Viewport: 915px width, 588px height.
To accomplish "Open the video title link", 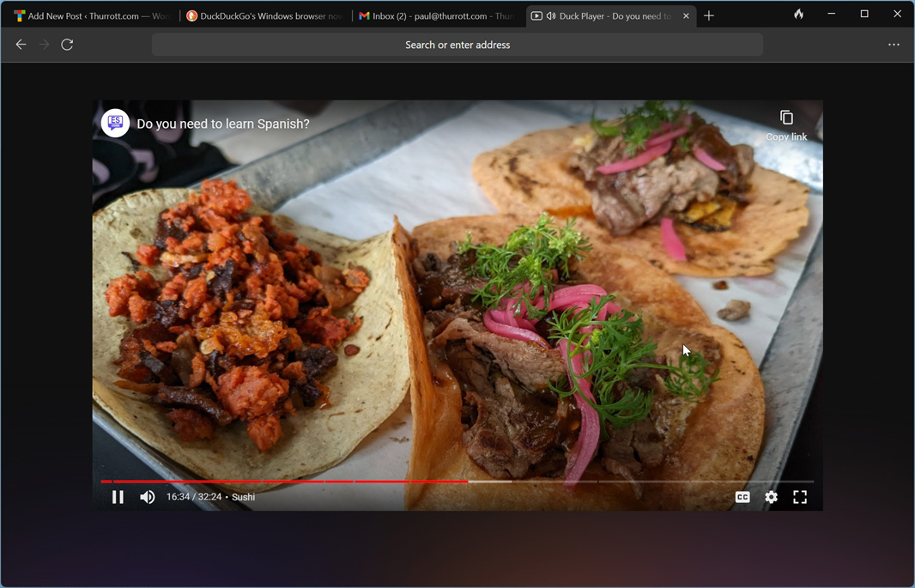I will pos(223,124).
